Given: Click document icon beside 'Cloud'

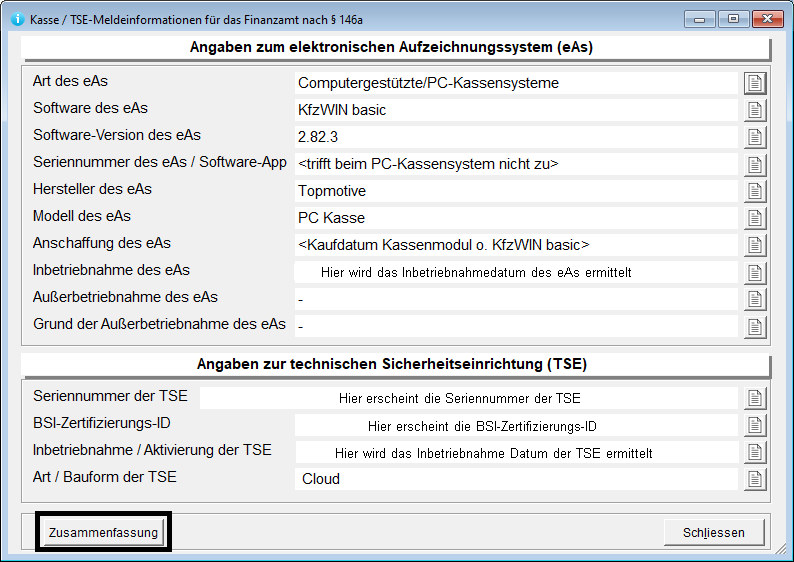Looking at the screenshot, I should [x=755, y=479].
